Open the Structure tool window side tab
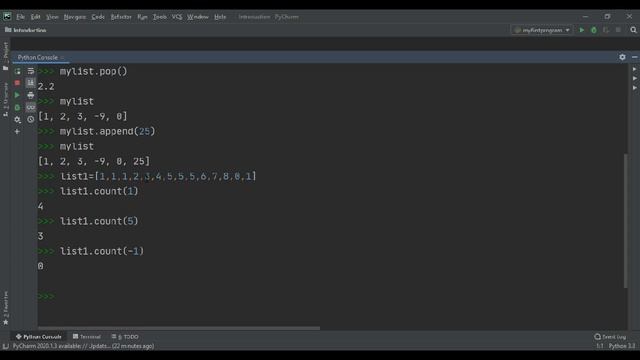The image size is (640, 360). pos(5,100)
